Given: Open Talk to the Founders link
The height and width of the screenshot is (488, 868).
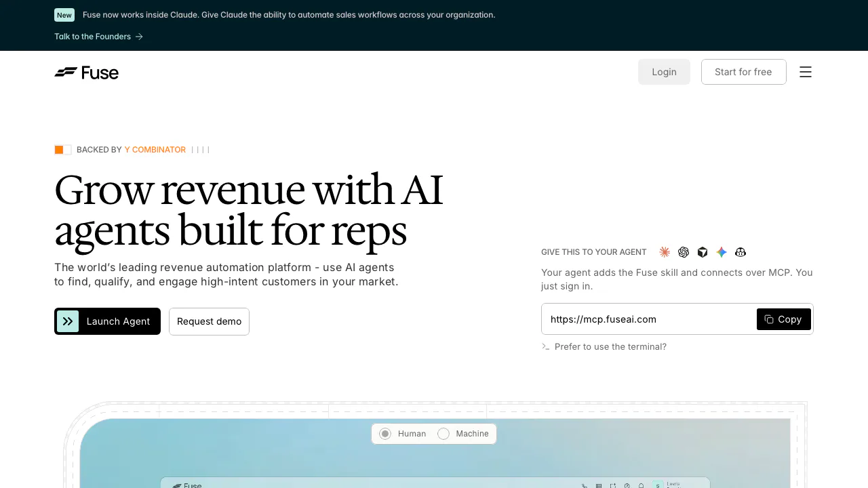Looking at the screenshot, I should point(99,37).
